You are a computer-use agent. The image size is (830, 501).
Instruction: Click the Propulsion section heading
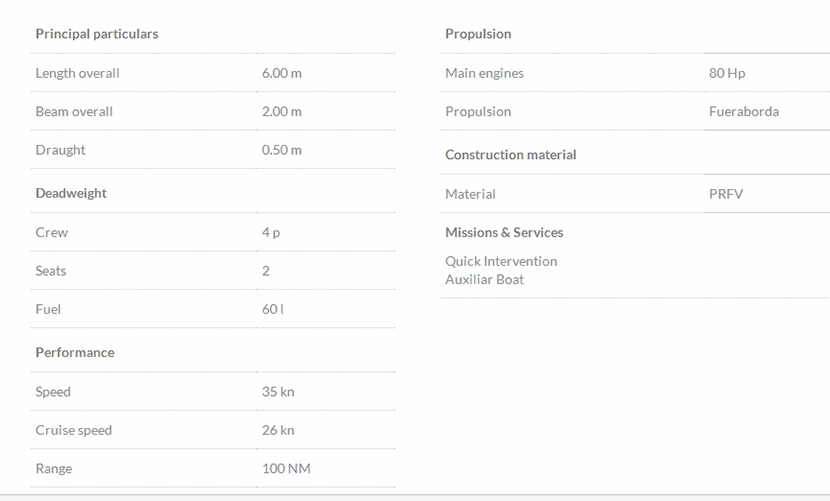coord(478,34)
